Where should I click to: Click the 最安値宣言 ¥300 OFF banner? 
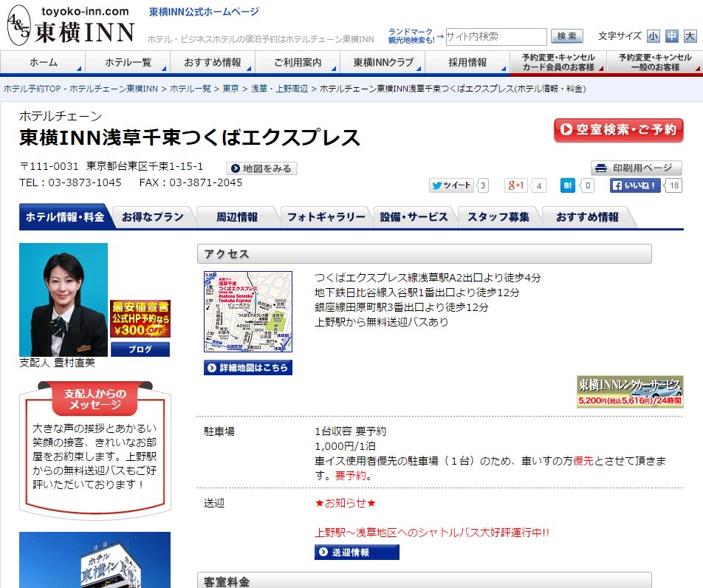(x=140, y=319)
